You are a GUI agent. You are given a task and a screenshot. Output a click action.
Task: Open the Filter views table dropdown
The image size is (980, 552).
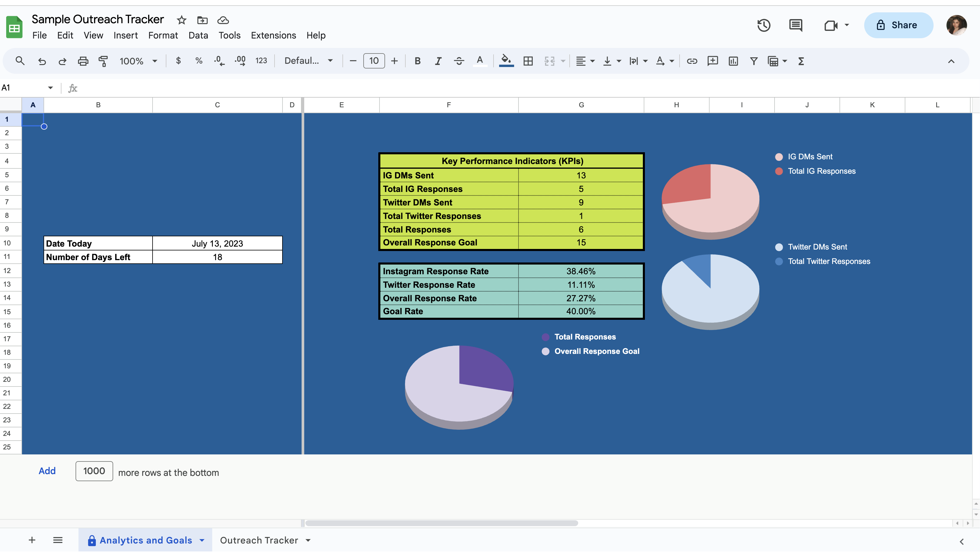[x=777, y=61]
